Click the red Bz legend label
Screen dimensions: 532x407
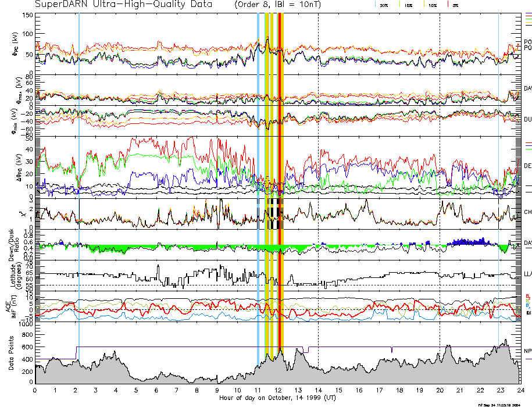tap(528, 296)
